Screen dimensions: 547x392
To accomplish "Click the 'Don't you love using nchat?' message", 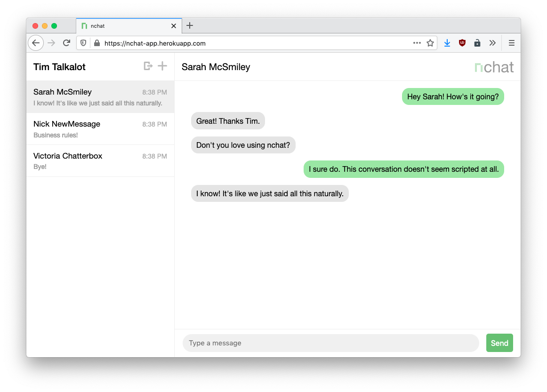I will tap(243, 145).
